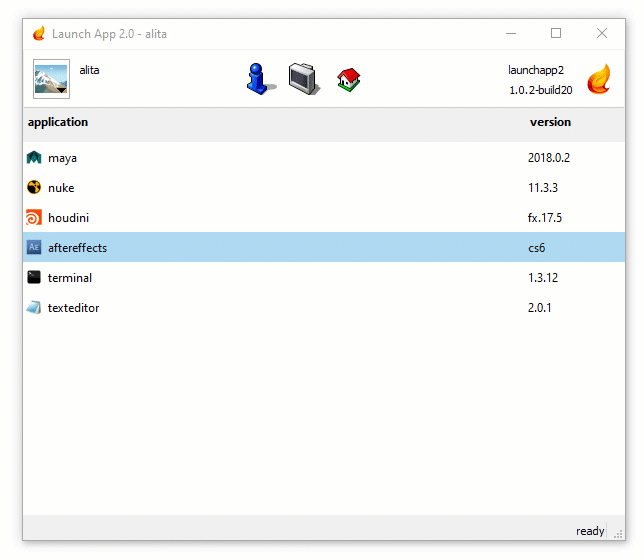Click version 1.3.12 for terminal
The width and height of the screenshot is (644, 560).
pyautogui.click(x=543, y=278)
